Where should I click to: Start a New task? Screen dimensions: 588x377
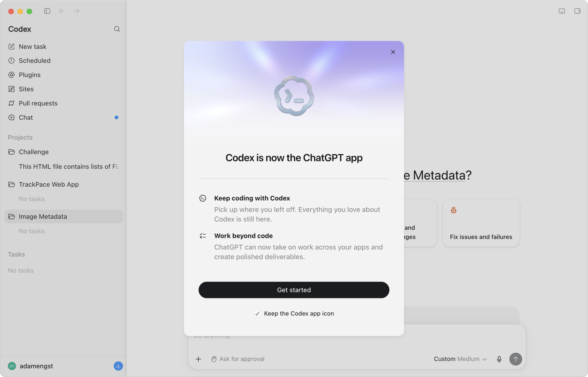(x=63, y=46)
